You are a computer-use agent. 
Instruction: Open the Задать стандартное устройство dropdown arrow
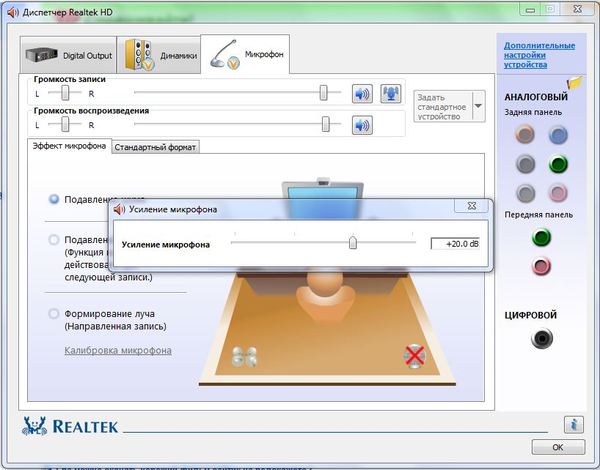point(478,106)
